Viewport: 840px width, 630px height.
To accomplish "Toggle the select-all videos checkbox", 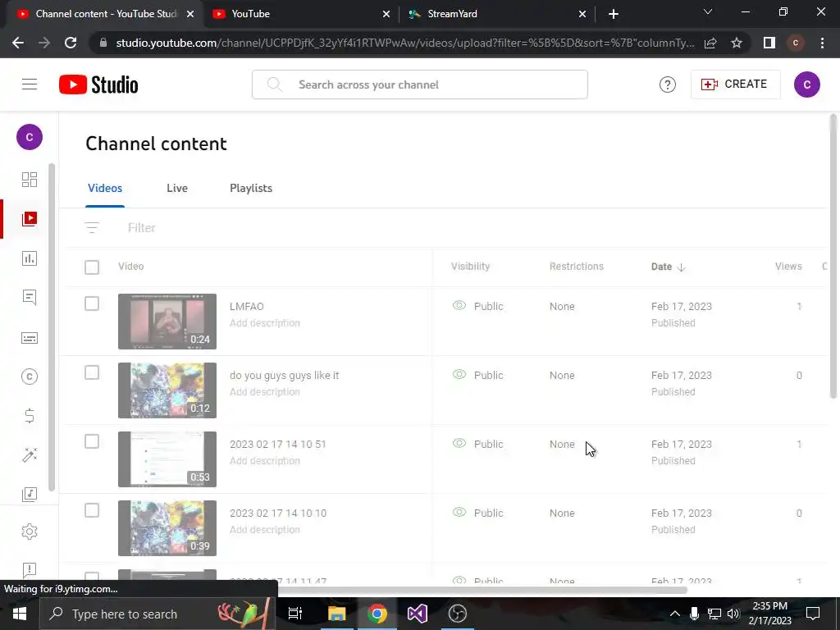I will coord(92,267).
